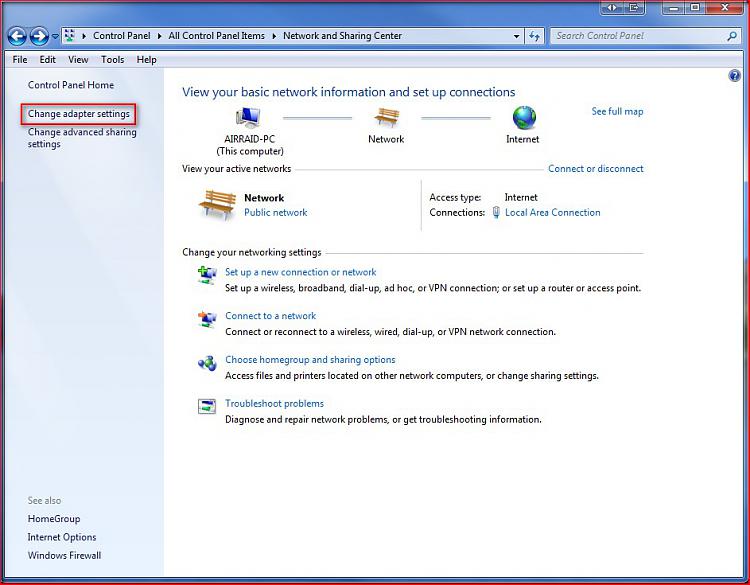Screen dimensions: 750x585
Task: Open Windows Firewall under See also
Action: point(64,555)
